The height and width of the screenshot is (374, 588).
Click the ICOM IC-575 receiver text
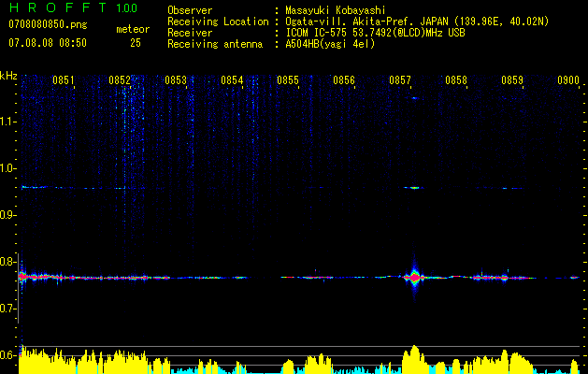375,33
